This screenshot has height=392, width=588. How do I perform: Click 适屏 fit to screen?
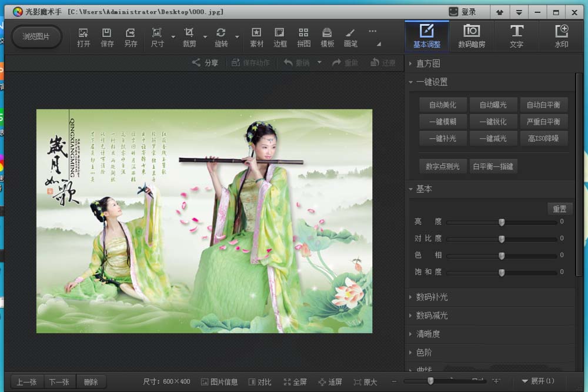330,382
